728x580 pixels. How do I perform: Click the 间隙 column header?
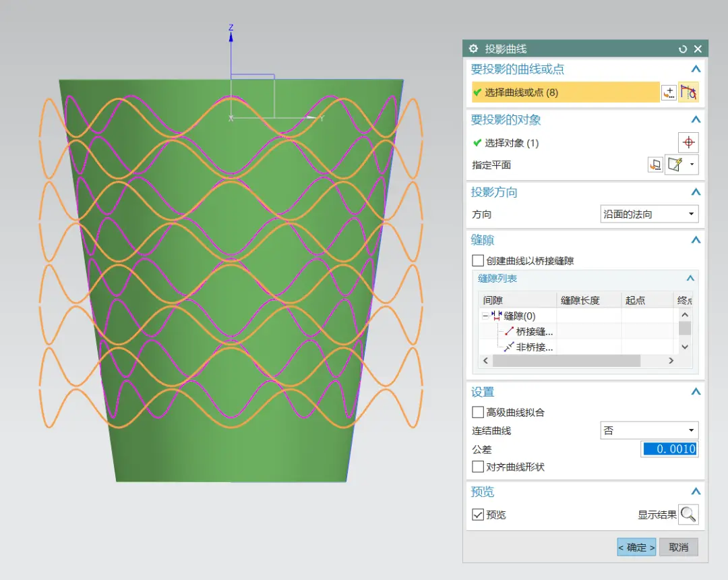click(x=517, y=300)
